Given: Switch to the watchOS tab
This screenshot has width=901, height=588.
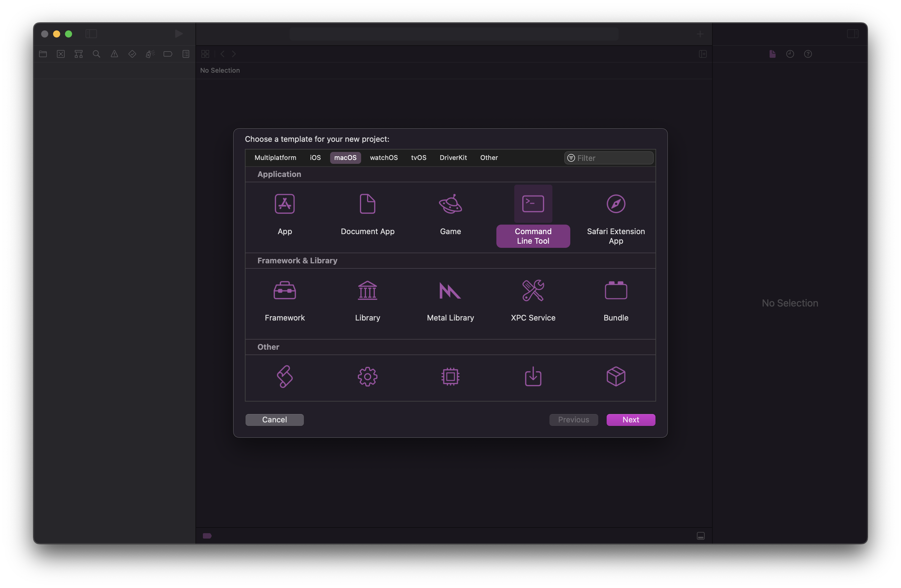Looking at the screenshot, I should point(383,157).
